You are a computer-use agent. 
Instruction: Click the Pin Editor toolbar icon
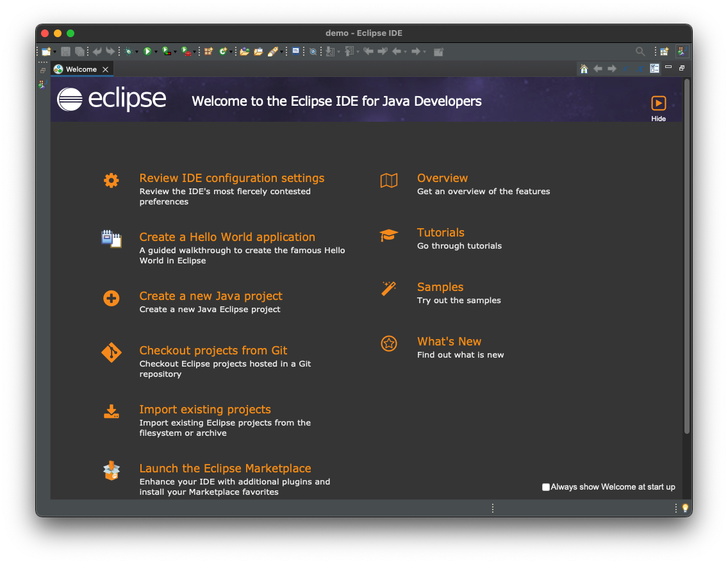[x=438, y=51]
